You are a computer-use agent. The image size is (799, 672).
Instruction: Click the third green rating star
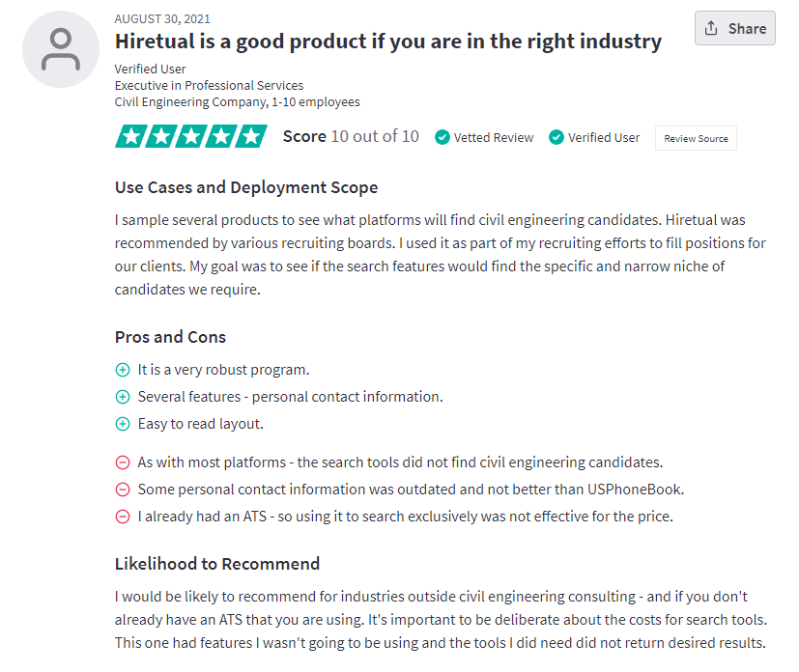(x=191, y=136)
